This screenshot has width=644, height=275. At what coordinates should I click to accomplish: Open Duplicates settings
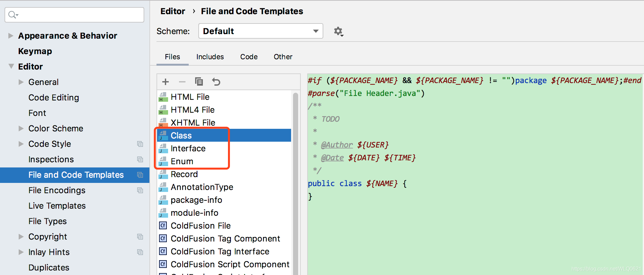click(x=49, y=268)
